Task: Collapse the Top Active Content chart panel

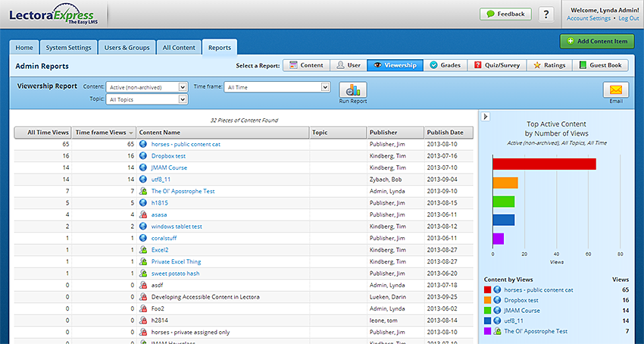Action: click(485, 117)
